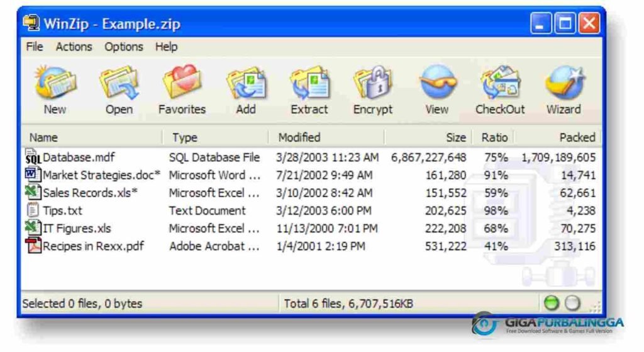Open the Actions menu
The image size is (644, 352).
(74, 47)
